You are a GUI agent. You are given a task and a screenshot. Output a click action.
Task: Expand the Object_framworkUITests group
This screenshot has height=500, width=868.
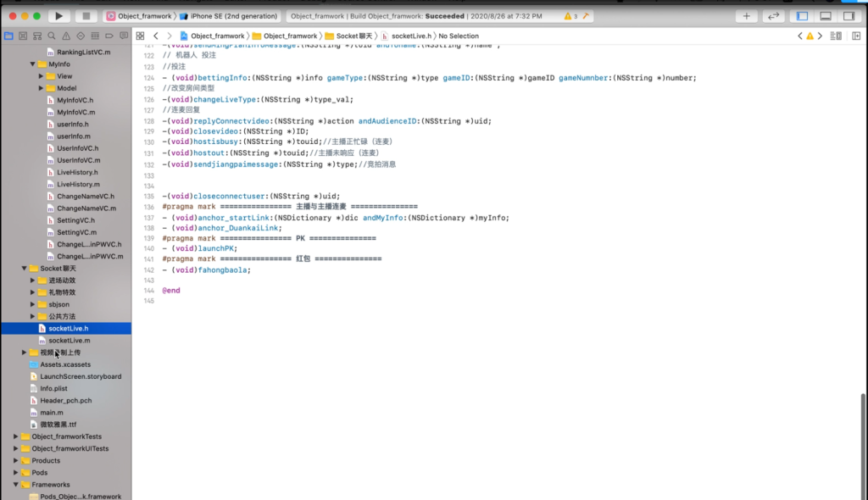16,449
